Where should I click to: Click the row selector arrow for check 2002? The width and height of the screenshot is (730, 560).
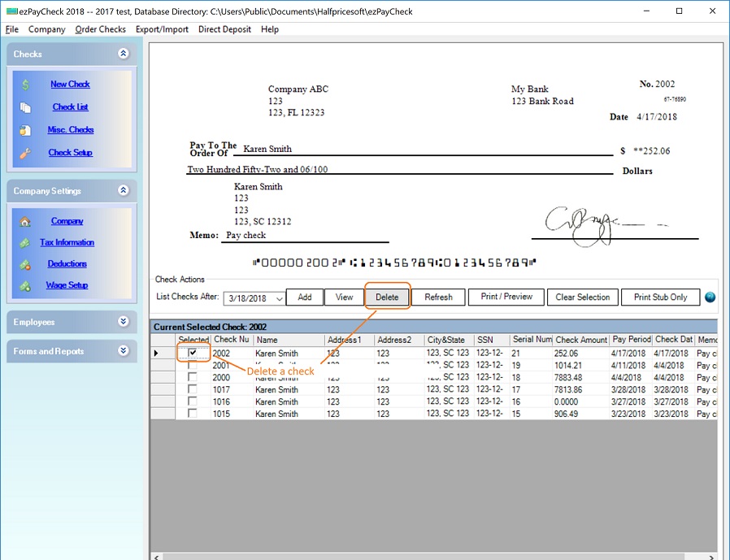[x=156, y=354]
